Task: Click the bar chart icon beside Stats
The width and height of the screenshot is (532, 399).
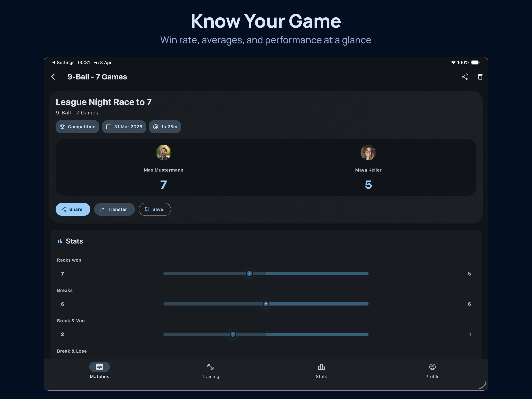Action: 60,241
